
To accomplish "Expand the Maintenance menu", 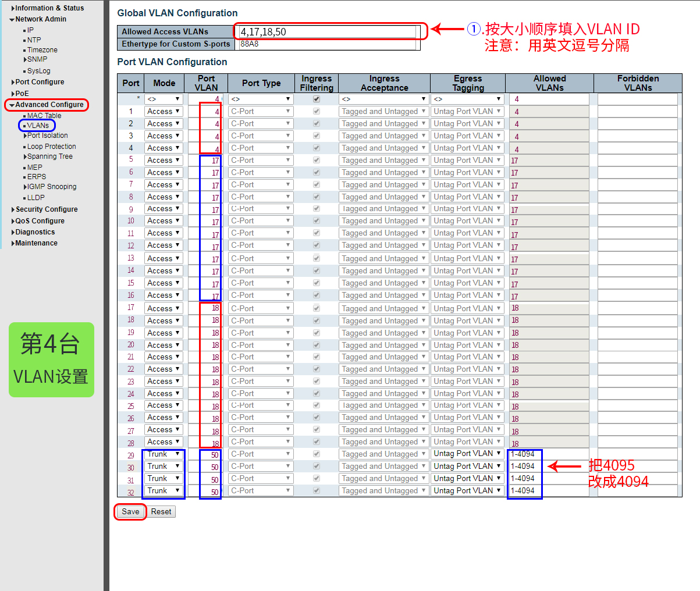I will 35,243.
